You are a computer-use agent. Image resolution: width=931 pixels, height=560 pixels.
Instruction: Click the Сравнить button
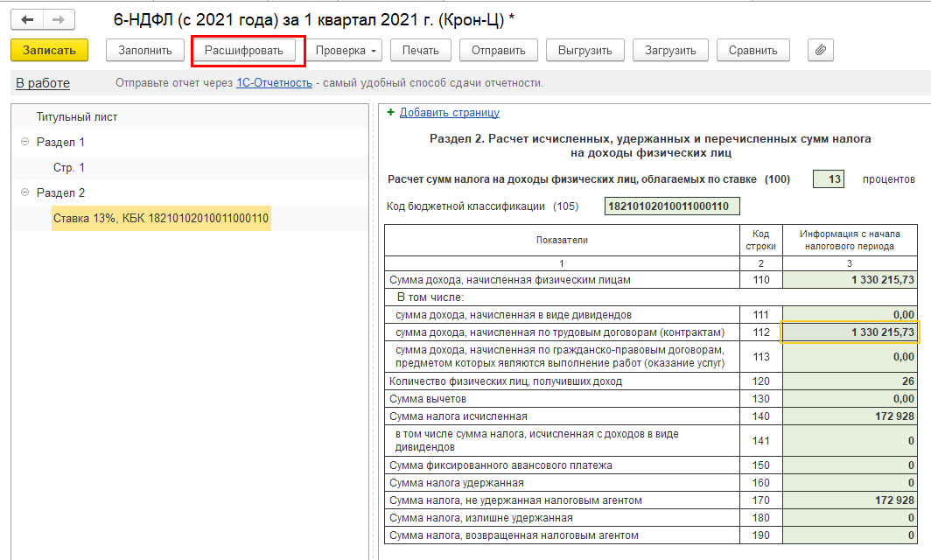coord(752,51)
